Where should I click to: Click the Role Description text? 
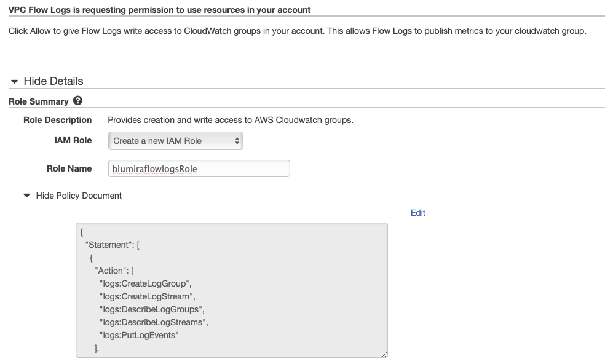click(x=231, y=120)
